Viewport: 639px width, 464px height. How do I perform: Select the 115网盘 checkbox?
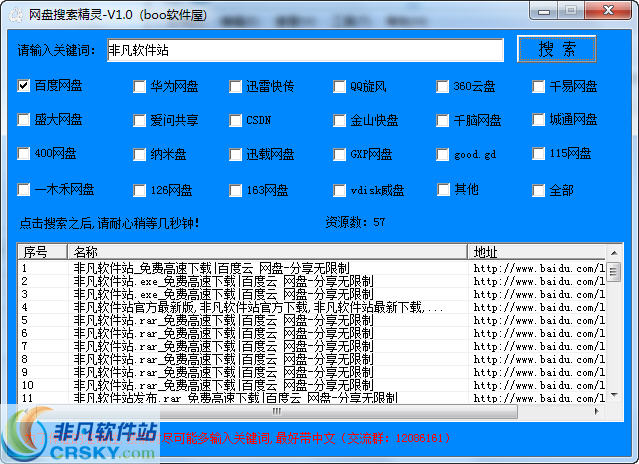coord(538,154)
